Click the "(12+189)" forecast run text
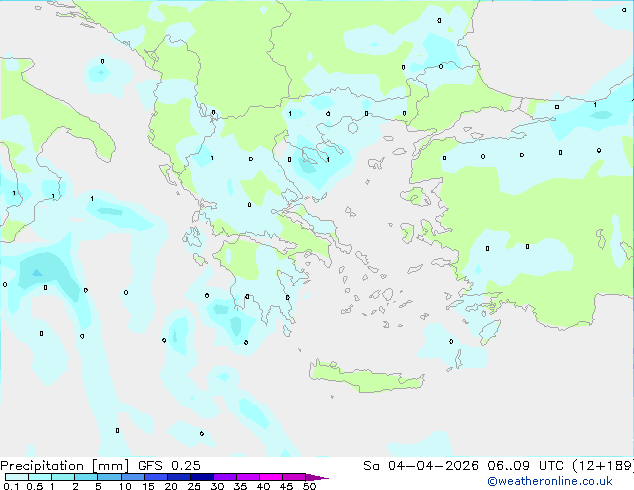 pyautogui.click(x=602, y=466)
